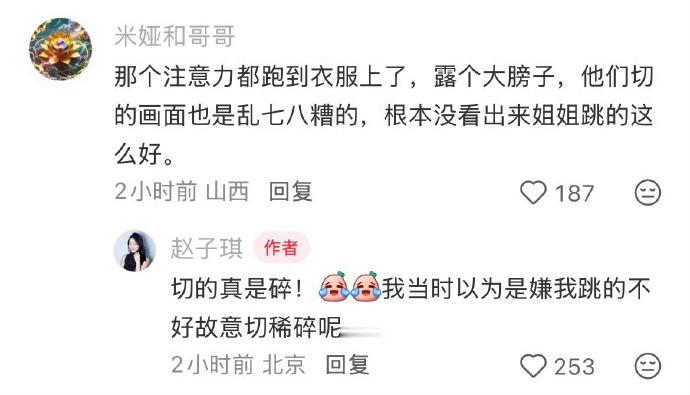Tap the first crying-laughing peach emoji
This screenshot has width=690, height=395.
[334, 287]
